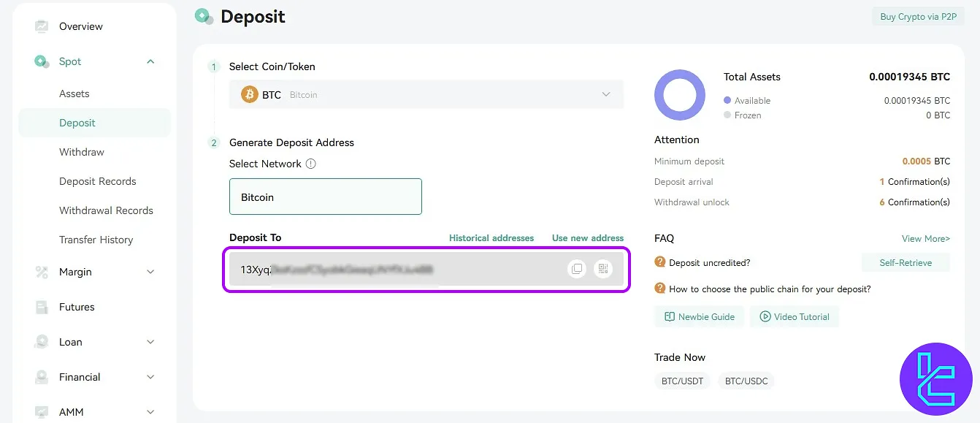Click the Margin sidebar icon
980x423 pixels.
pos(42,272)
